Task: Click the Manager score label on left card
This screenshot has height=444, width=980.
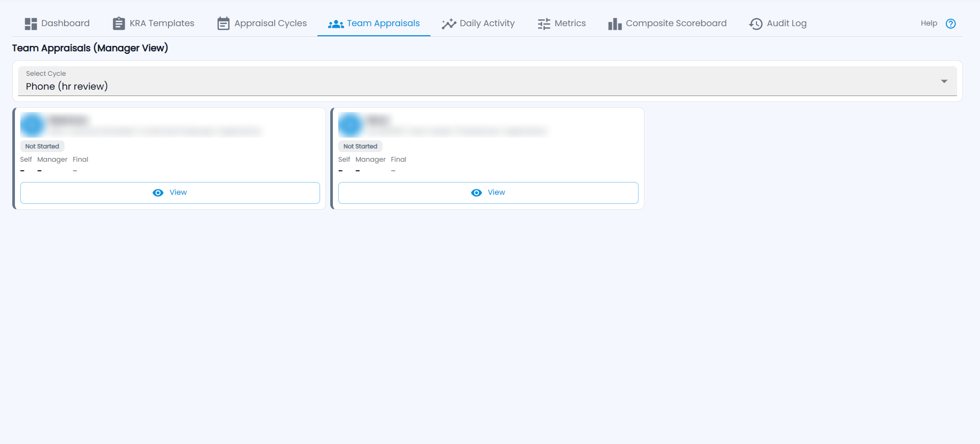Action: (52, 160)
